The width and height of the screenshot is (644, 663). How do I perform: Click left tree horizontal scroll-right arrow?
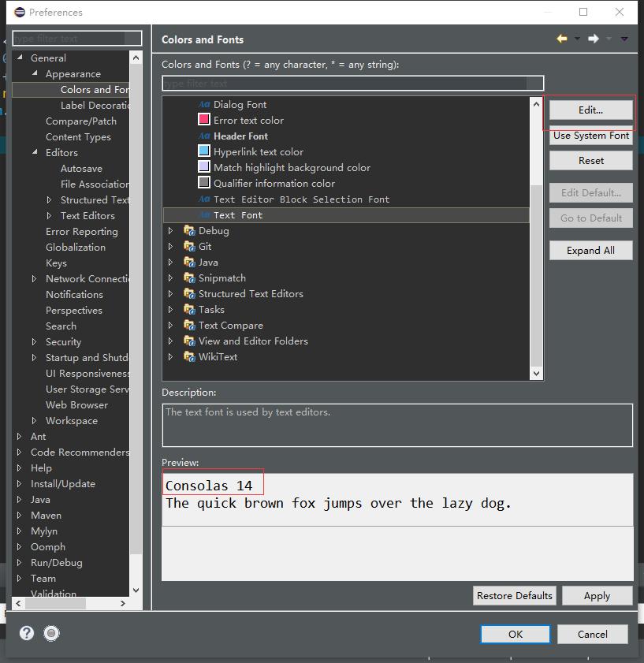tap(123, 603)
